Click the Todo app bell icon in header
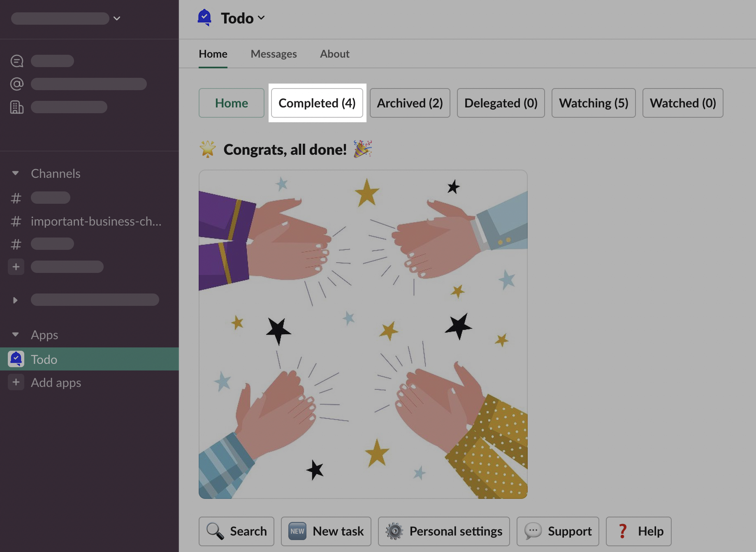 (x=204, y=18)
